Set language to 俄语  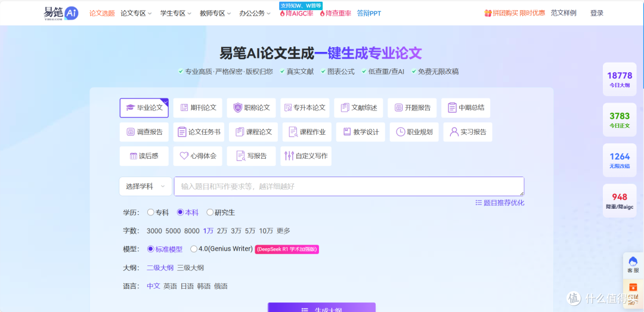tap(221, 286)
